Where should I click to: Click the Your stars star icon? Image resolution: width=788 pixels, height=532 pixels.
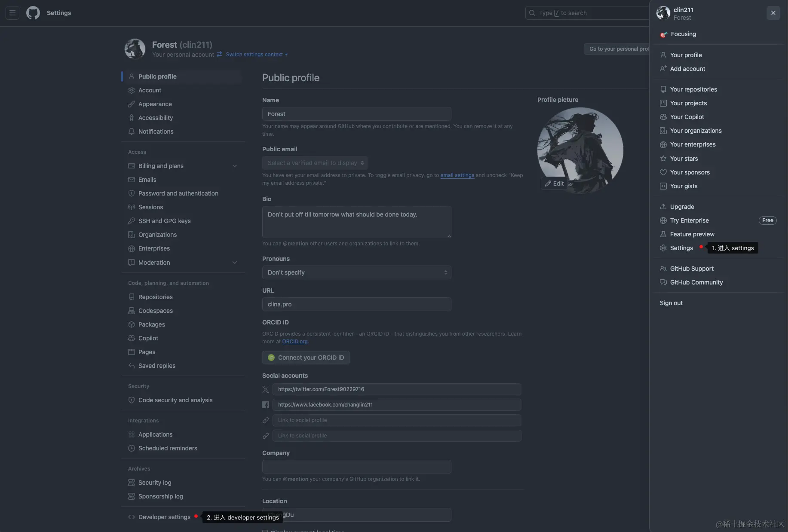pyautogui.click(x=663, y=159)
